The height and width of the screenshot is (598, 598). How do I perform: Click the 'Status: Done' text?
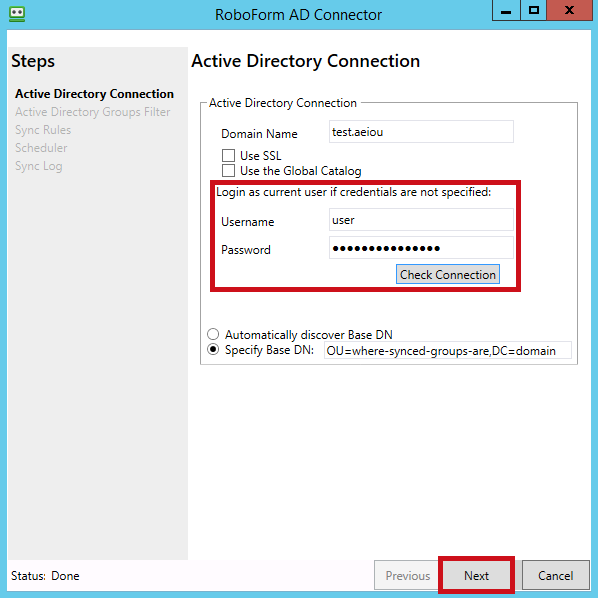pos(45,575)
